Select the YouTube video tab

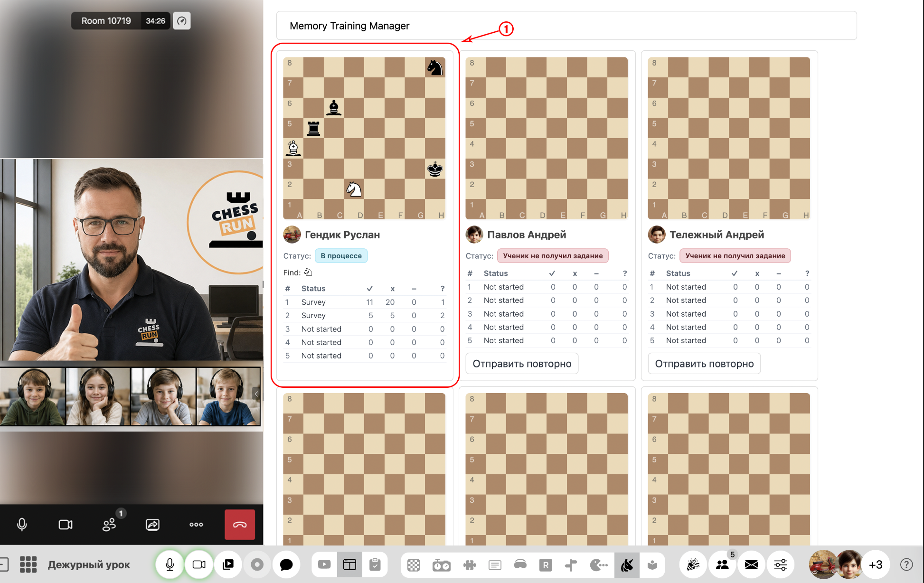tap(324, 564)
